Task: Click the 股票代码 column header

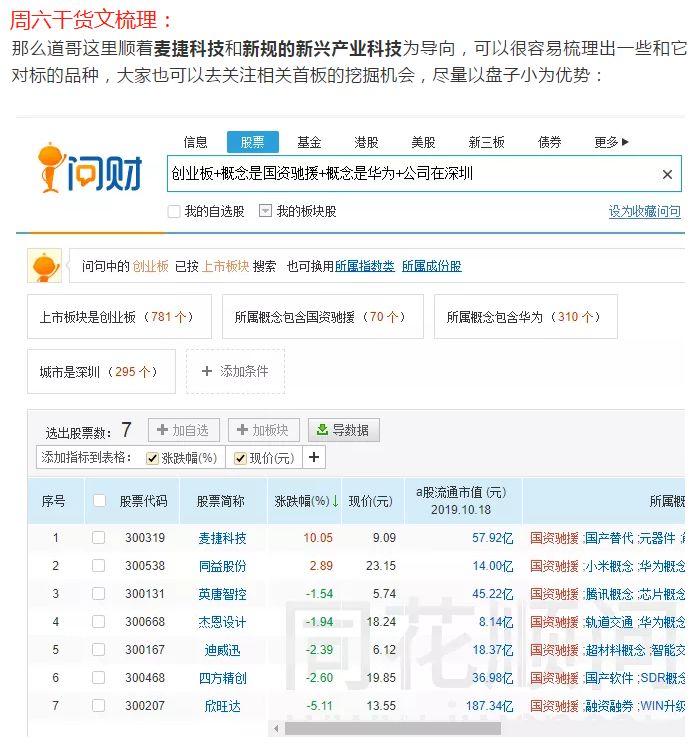Action: tap(143, 501)
